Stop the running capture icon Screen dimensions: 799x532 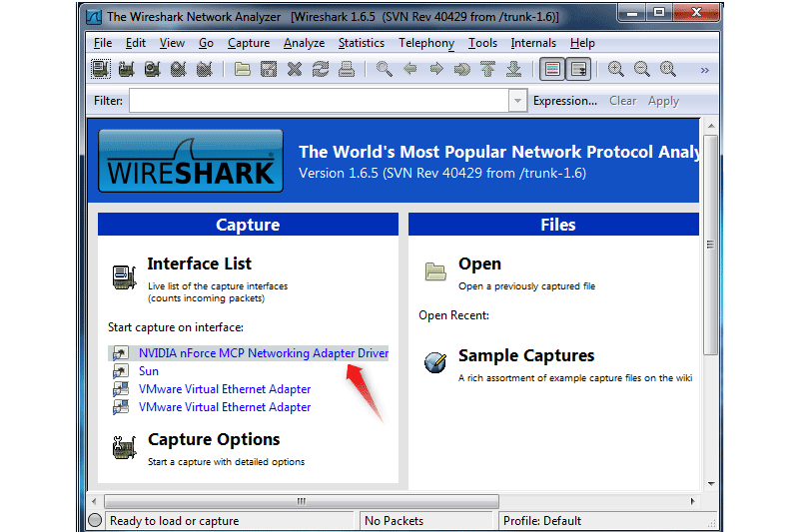tap(179, 69)
